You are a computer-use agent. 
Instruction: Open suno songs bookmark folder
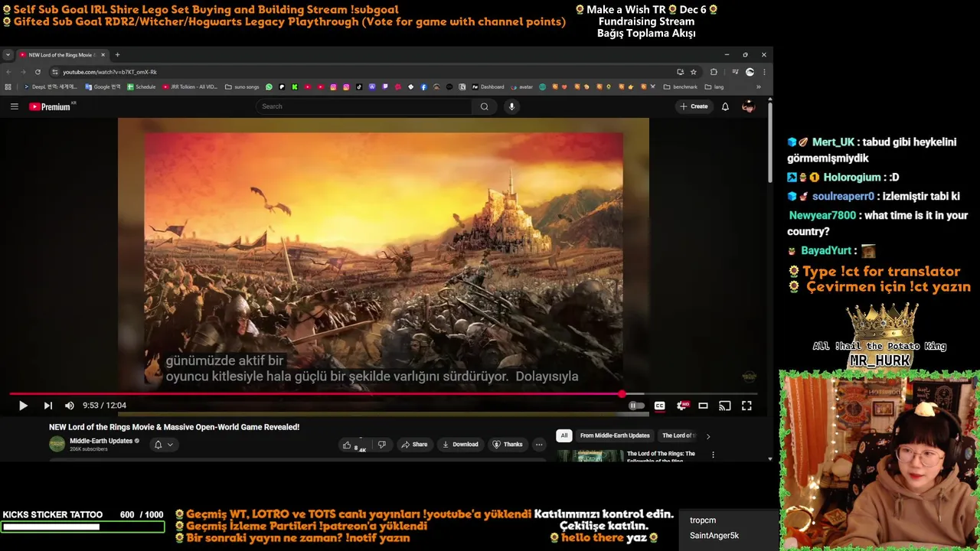click(243, 86)
